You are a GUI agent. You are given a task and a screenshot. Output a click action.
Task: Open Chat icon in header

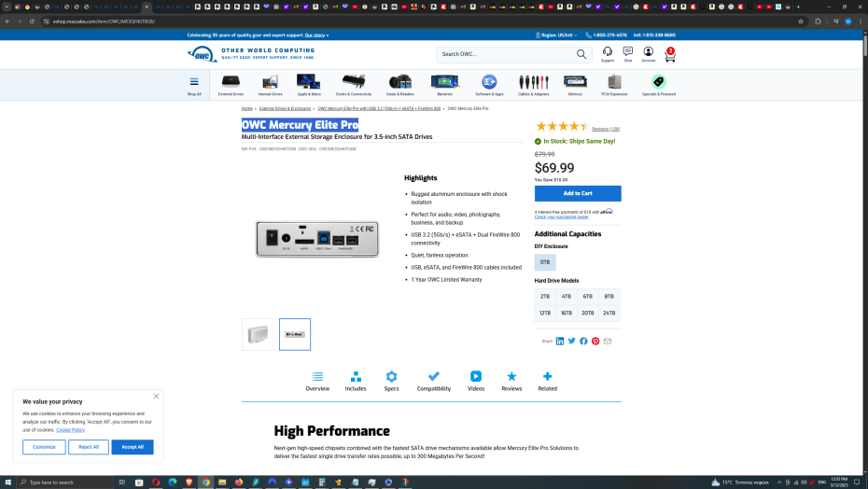pos(628,54)
